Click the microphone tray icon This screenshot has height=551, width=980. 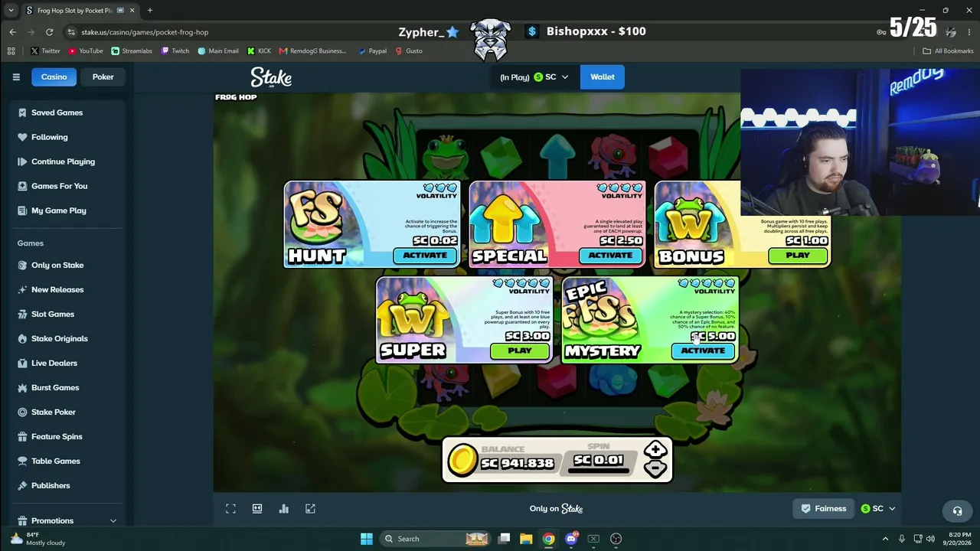(901, 539)
